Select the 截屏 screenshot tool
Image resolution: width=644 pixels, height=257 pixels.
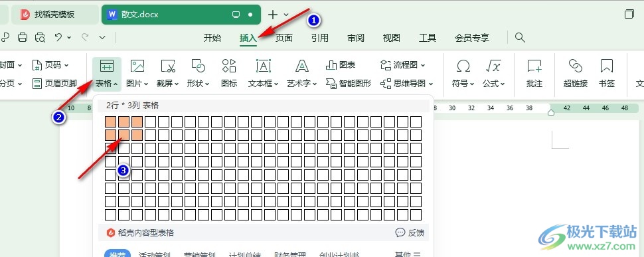[x=167, y=74]
